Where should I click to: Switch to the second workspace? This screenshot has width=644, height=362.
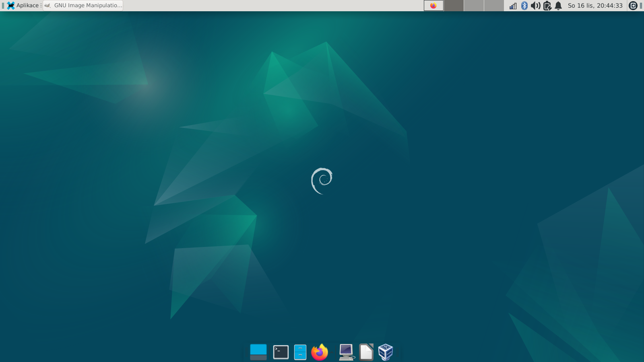coord(454,5)
